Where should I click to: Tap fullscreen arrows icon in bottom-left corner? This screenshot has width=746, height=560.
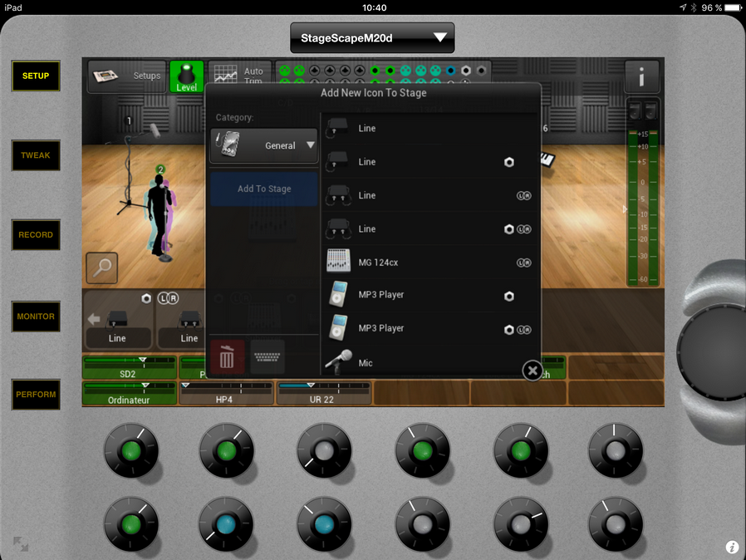coord(21,545)
